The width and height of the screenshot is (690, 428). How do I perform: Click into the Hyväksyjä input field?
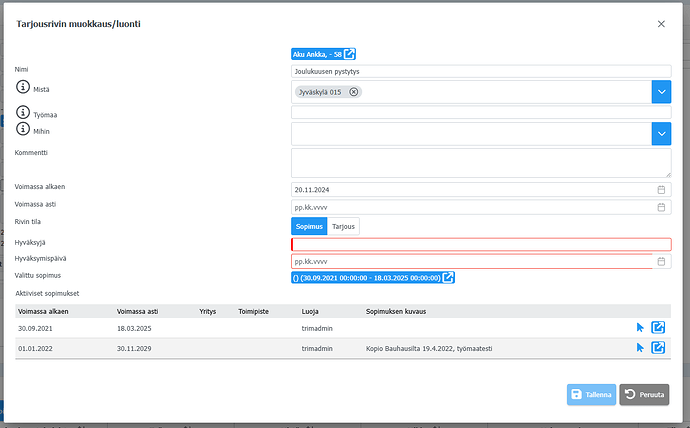click(480, 244)
